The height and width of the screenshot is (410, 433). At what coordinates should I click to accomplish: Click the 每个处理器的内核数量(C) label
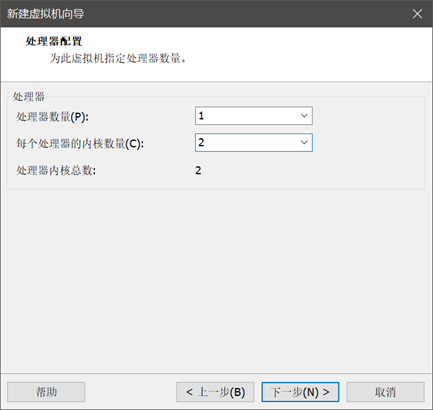pyautogui.click(x=80, y=144)
